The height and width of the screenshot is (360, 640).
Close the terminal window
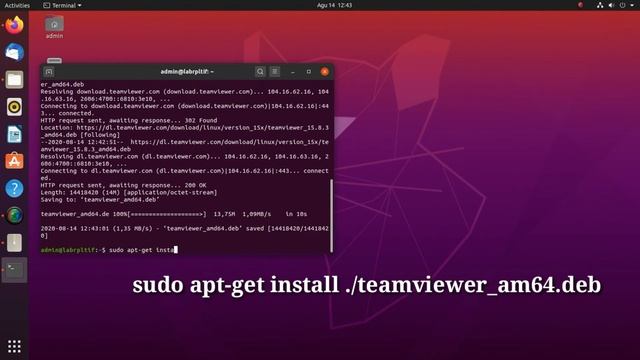[325, 72]
